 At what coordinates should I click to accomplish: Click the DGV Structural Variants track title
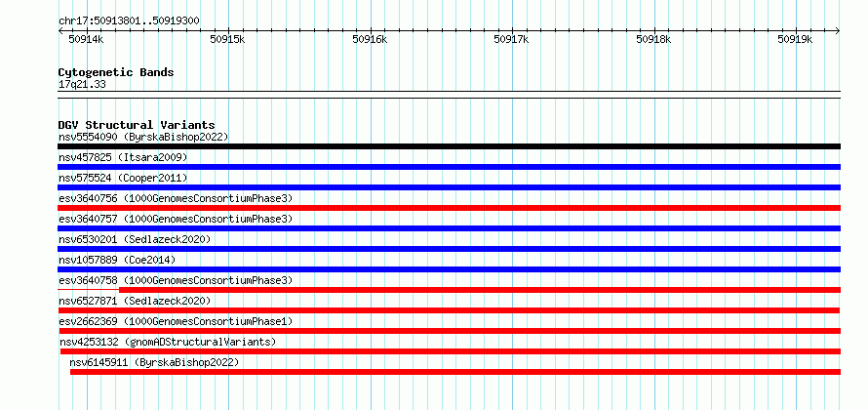tap(137, 125)
